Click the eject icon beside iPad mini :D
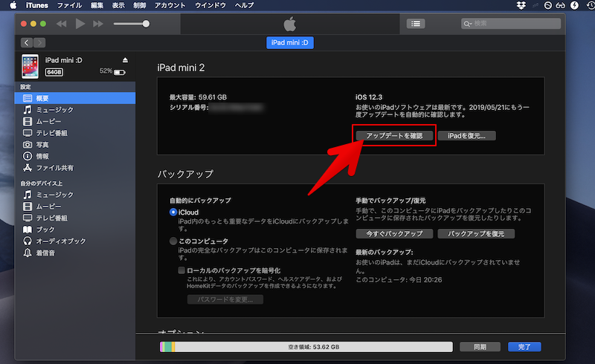This screenshot has height=364, width=595. [x=125, y=59]
